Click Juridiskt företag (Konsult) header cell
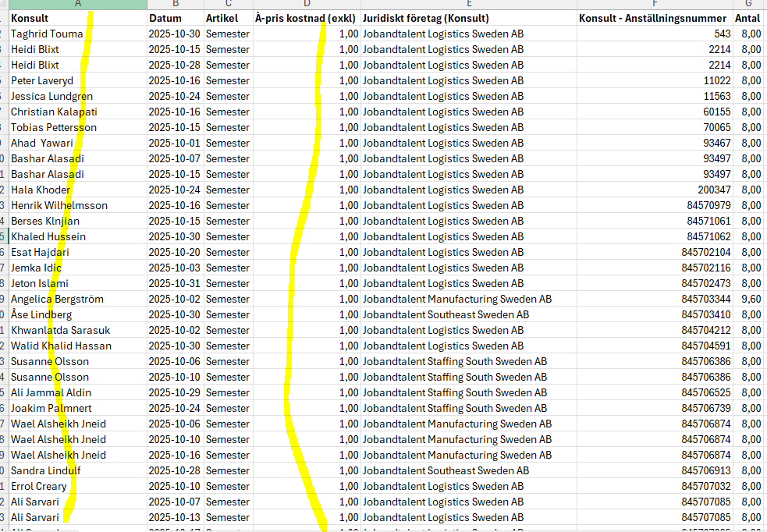This screenshot has width=767, height=532. coord(468,18)
